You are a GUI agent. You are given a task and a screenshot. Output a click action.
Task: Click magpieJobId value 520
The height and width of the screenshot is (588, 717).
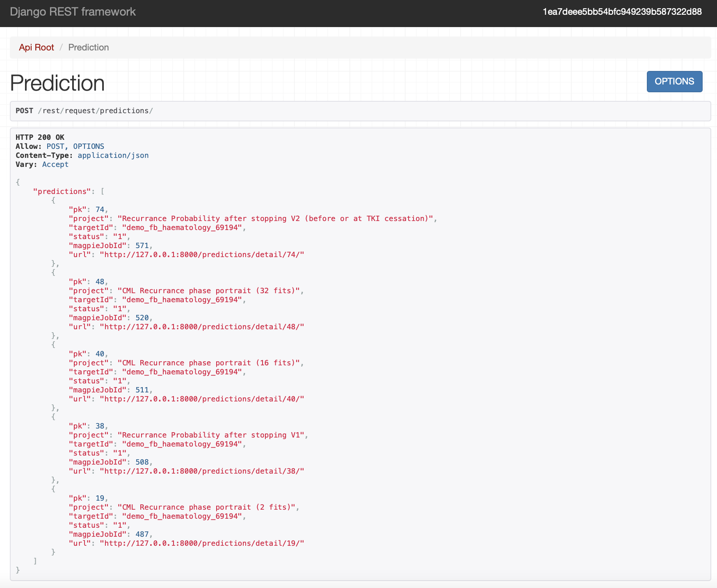(x=142, y=318)
